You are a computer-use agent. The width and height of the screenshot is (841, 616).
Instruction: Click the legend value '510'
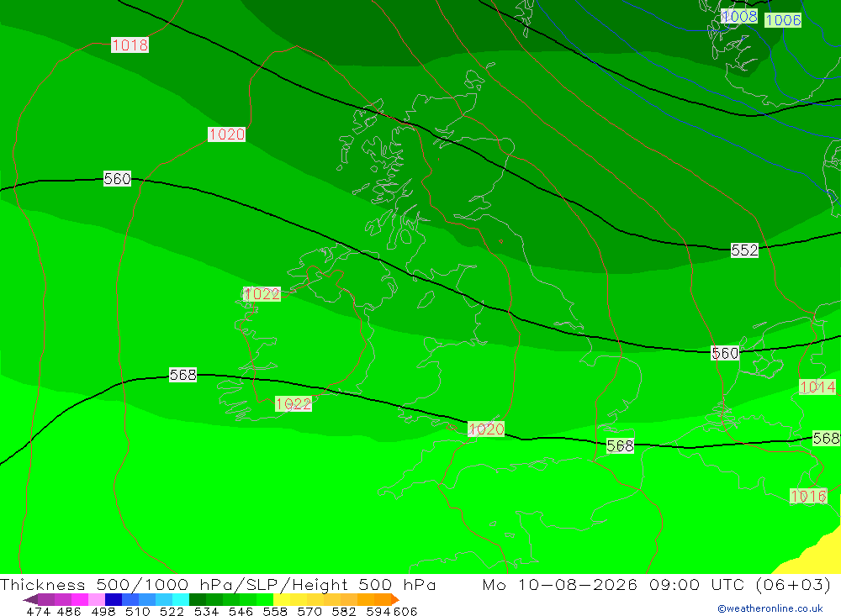[x=138, y=612]
